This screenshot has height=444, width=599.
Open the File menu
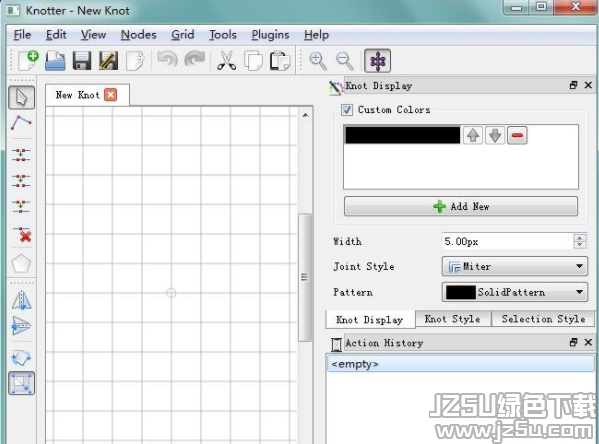22,35
